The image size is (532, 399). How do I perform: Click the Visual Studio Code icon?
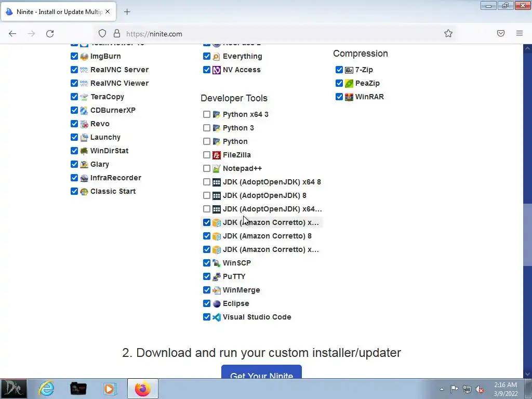(217, 317)
